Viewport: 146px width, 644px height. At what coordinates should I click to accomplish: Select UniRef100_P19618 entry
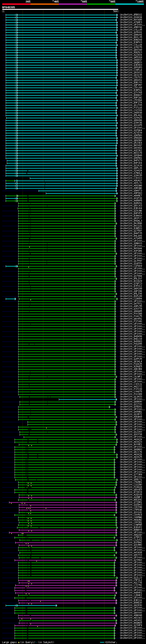(x=131, y=487)
